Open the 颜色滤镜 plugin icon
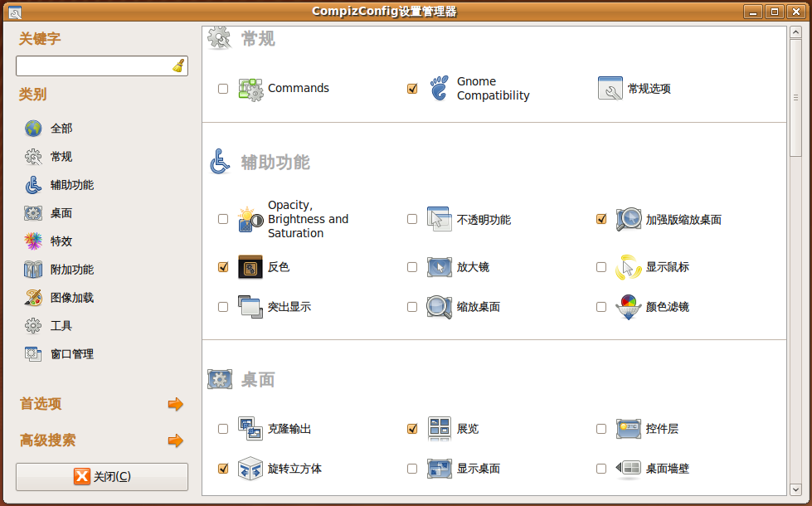This screenshot has height=506, width=812. [628, 307]
